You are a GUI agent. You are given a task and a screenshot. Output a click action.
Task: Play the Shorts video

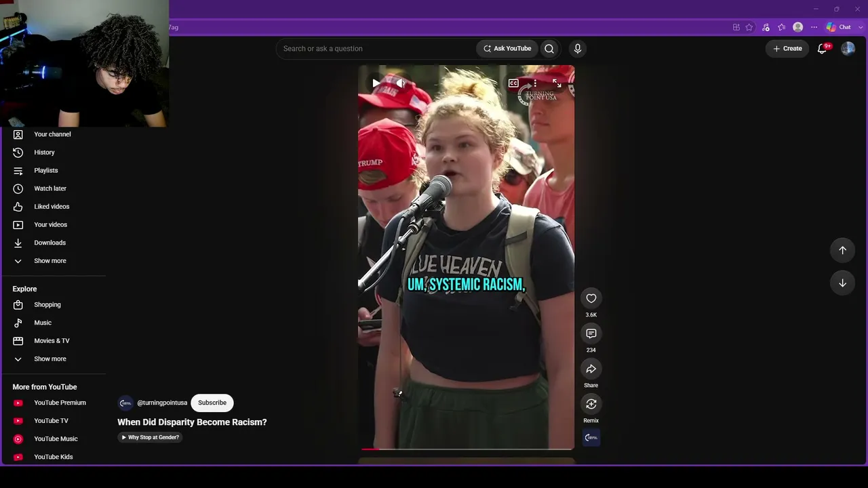coord(376,83)
